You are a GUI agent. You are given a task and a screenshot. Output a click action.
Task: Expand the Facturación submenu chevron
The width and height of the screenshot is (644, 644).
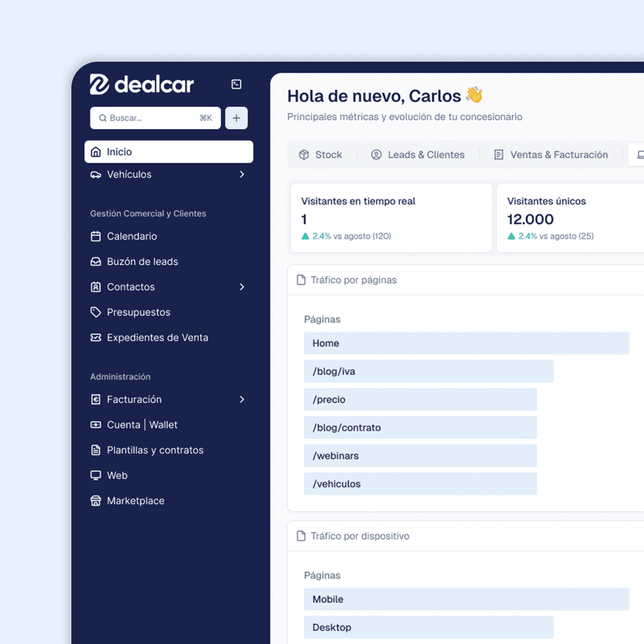pyautogui.click(x=242, y=399)
